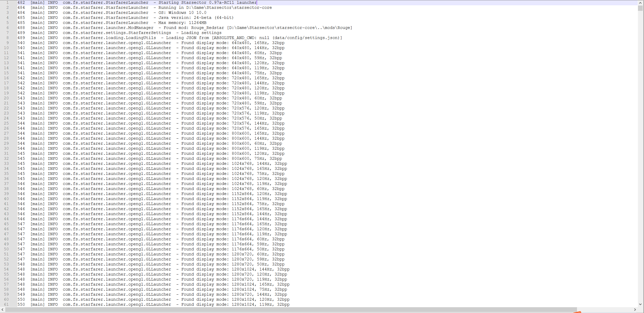The width and height of the screenshot is (644, 313).
Task: Click the 'Rouge_Redstar' mod name text
Action: click(x=207, y=28)
